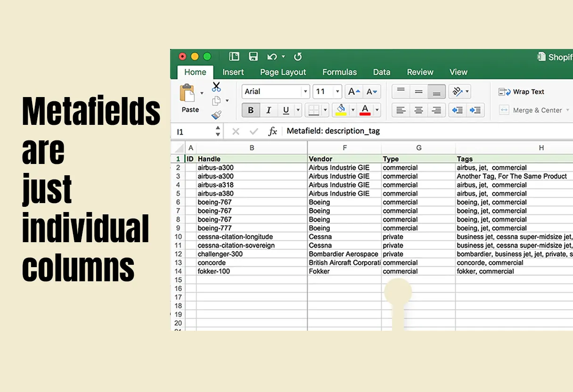Viewport: 573px width, 392px height.
Task: Select row 10 header
Action: (x=178, y=237)
